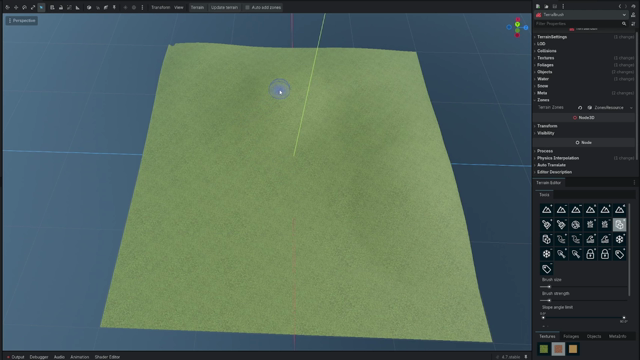Toggle use local space cube icon in toolbar
The width and height of the screenshot is (640, 360).
[89, 7]
